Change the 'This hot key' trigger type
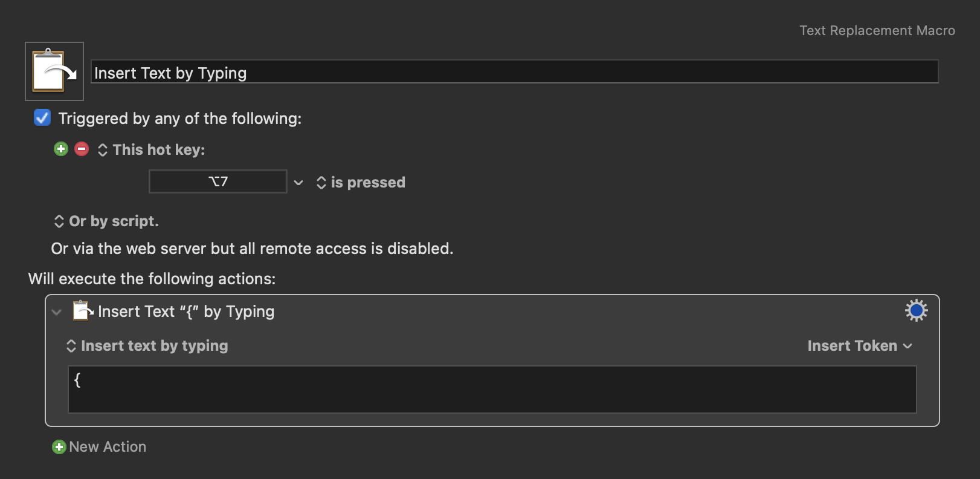 coord(152,149)
